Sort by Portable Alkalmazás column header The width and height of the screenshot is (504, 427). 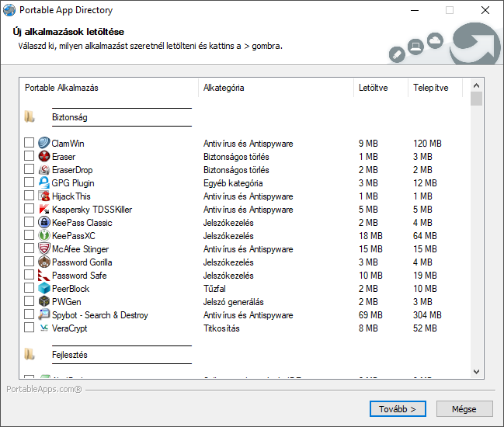click(x=109, y=88)
